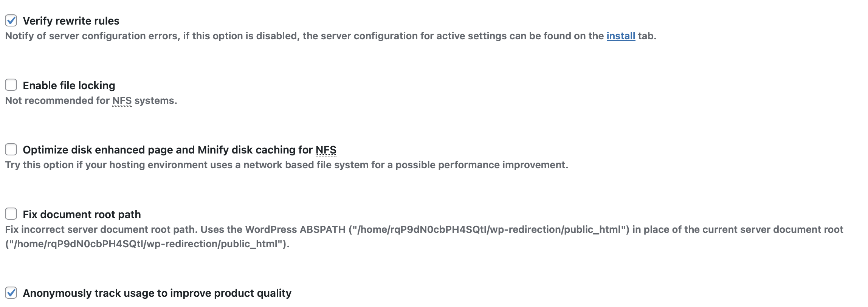Viewport: 868px width, 307px height.
Task: Click NFS abbreviation in Optimize disk label
Action: 326,150
